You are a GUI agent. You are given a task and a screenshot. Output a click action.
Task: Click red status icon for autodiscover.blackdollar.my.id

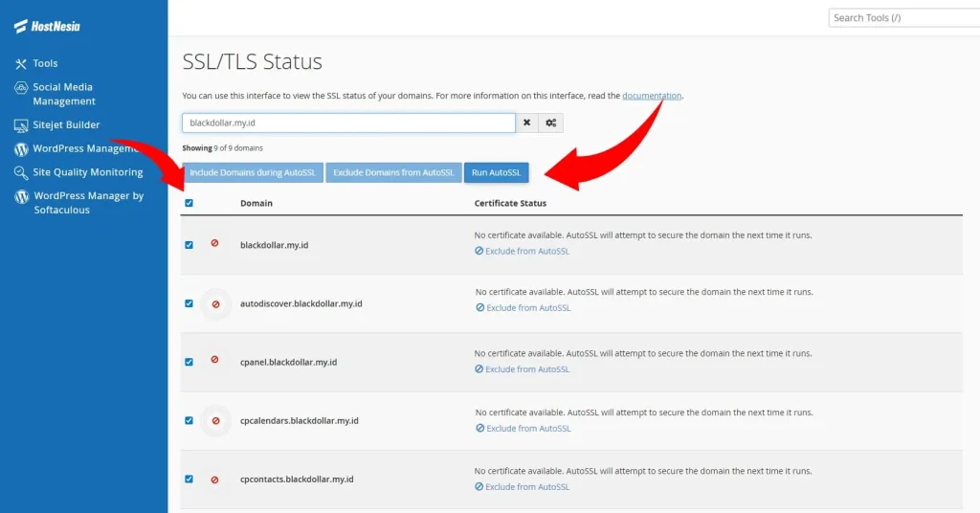click(x=215, y=304)
